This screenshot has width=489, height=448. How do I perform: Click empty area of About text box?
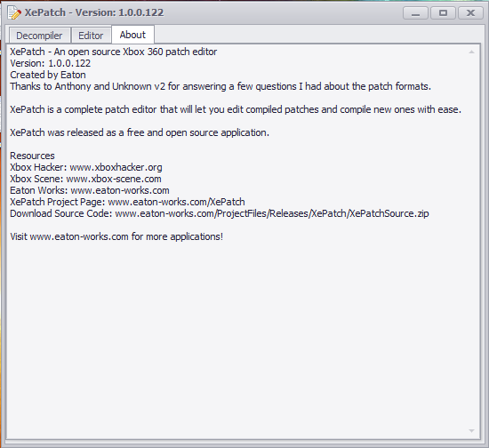coord(237,337)
